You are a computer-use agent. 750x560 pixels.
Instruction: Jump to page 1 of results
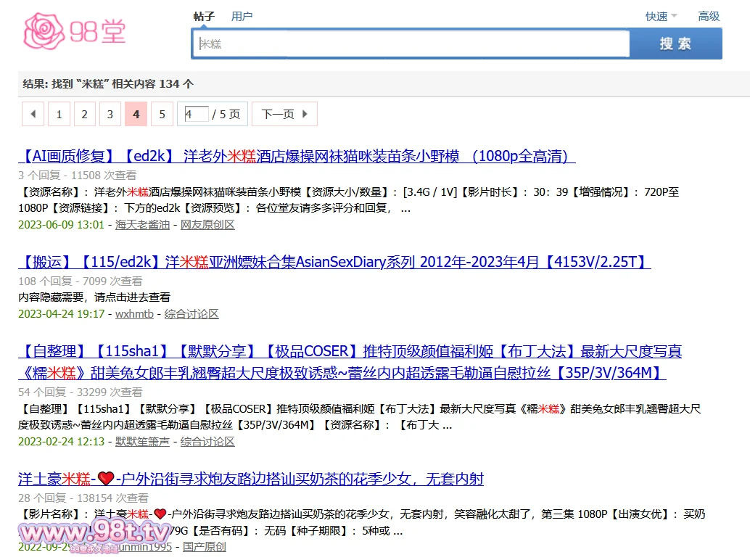tap(59, 114)
